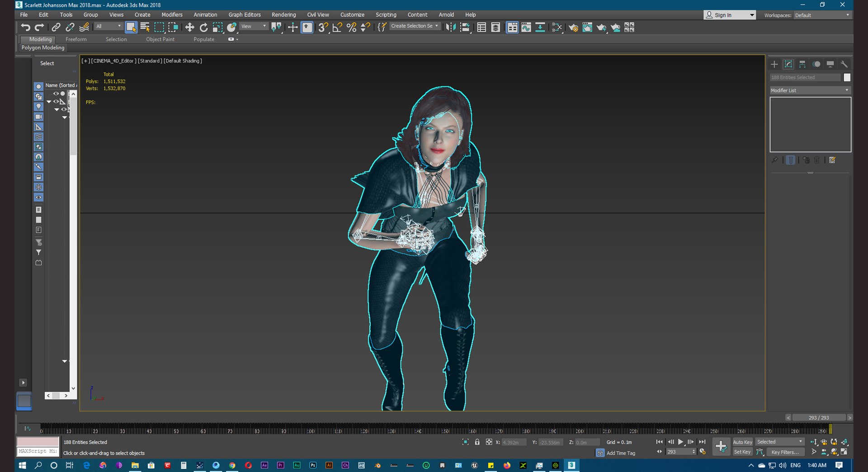The width and height of the screenshot is (868, 472).
Task: Open the Create command panel tab
Action: tap(774, 64)
